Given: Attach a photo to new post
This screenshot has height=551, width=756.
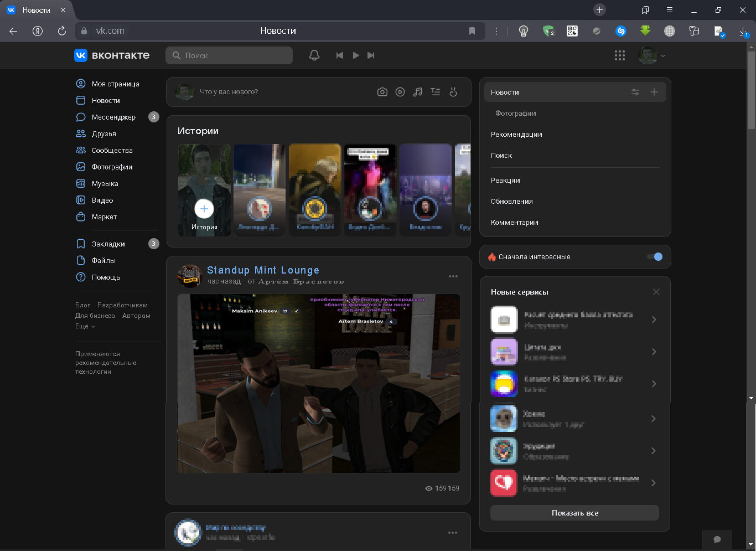Looking at the screenshot, I should [382, 92].
